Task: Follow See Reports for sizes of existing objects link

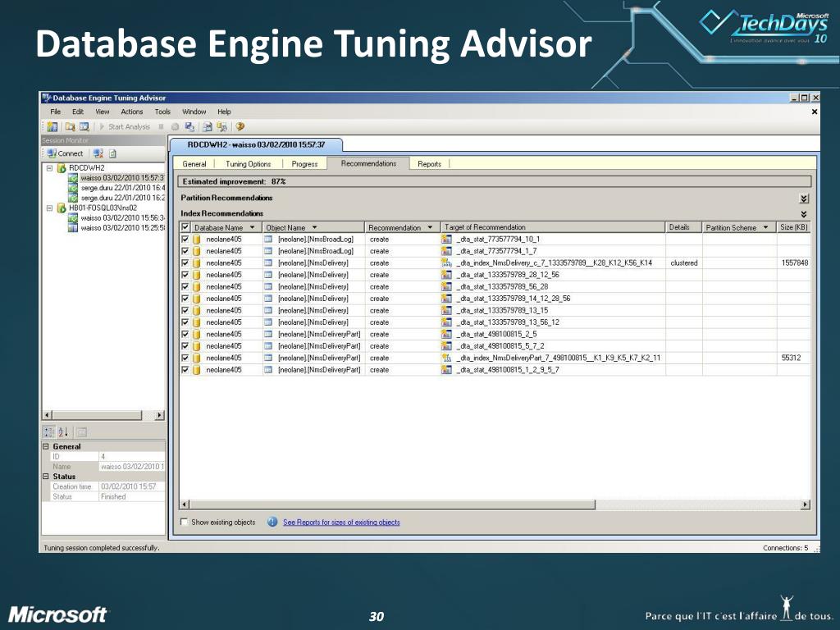Action: [x=341, y=523]
